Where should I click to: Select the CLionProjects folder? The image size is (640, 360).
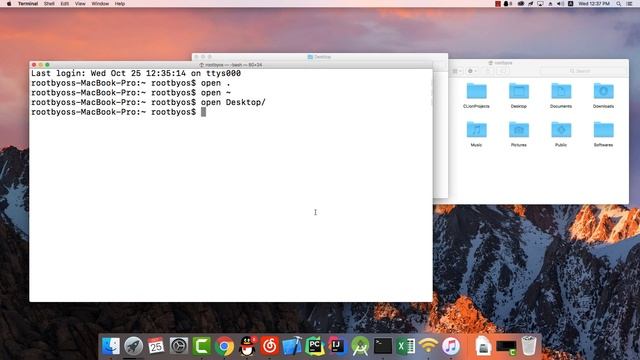pyautogui.click(x=476, y=96)
